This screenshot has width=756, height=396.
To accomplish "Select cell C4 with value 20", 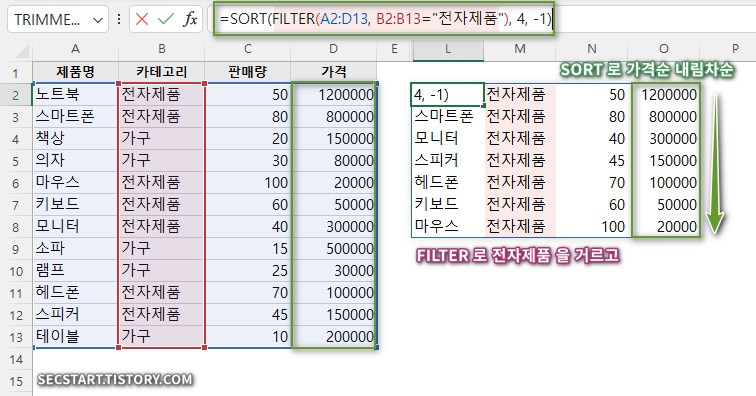I will click(x=248, y=138).
